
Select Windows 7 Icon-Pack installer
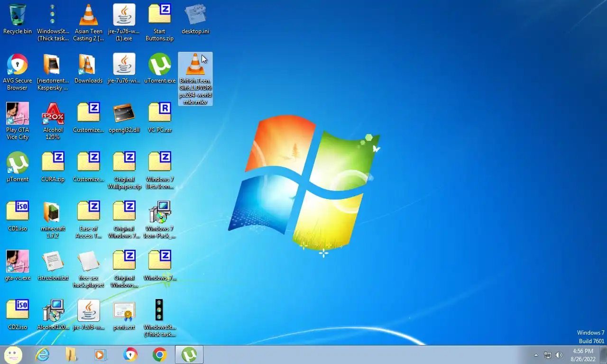pyautogui.click(x=160, y=219)
